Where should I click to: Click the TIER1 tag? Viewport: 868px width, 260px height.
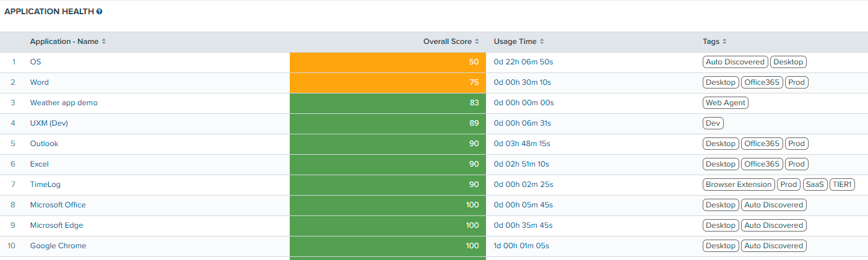coord(842,184)
